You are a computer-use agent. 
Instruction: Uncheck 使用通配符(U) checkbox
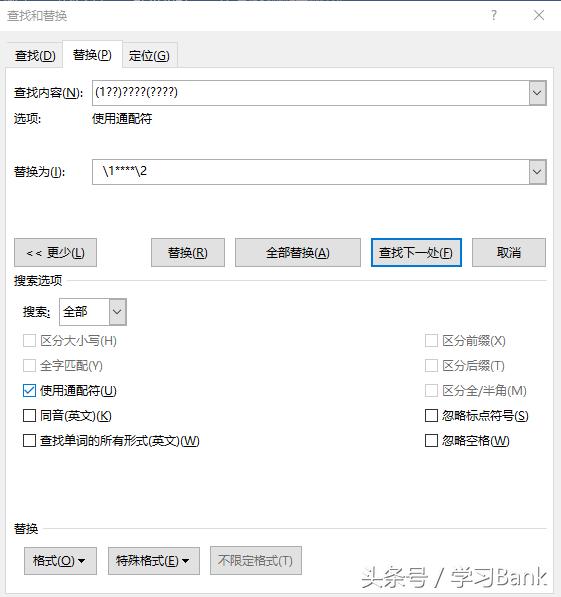[x=29, y=391]
